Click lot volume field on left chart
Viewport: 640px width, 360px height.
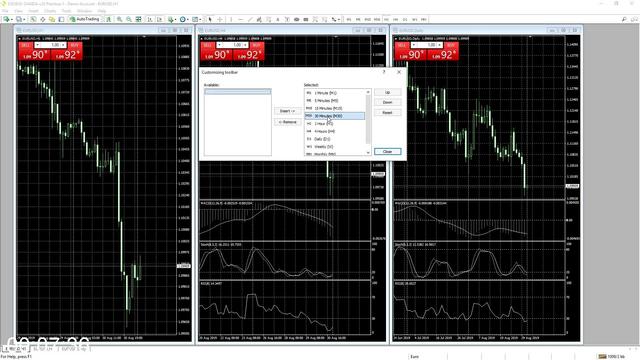point(50,45)
